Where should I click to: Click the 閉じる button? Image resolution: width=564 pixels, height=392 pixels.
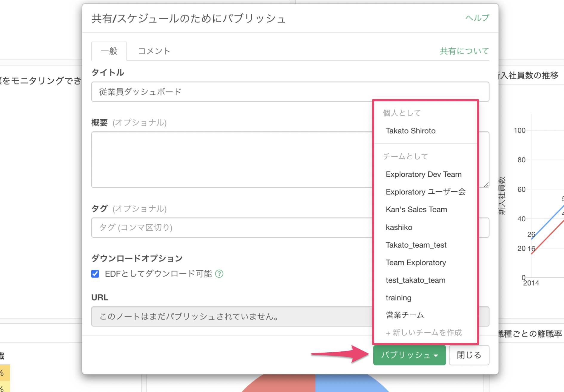[469, 355]
